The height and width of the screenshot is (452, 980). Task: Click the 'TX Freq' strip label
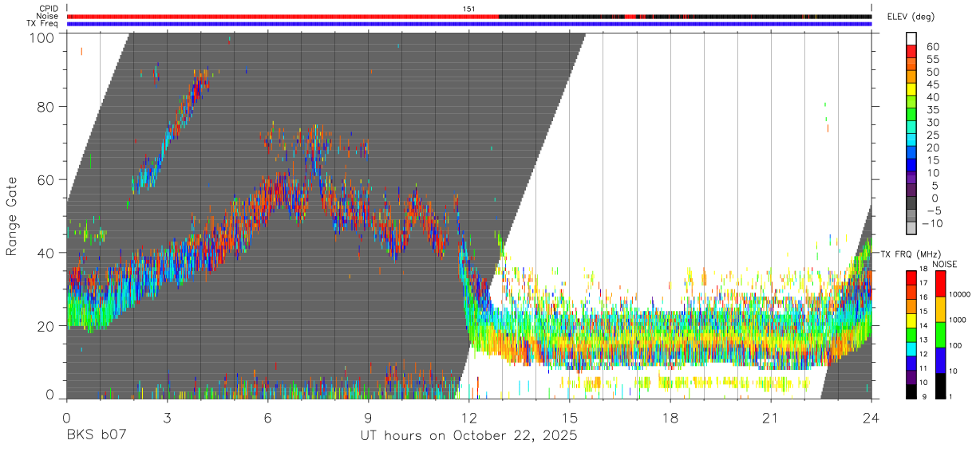44,24
